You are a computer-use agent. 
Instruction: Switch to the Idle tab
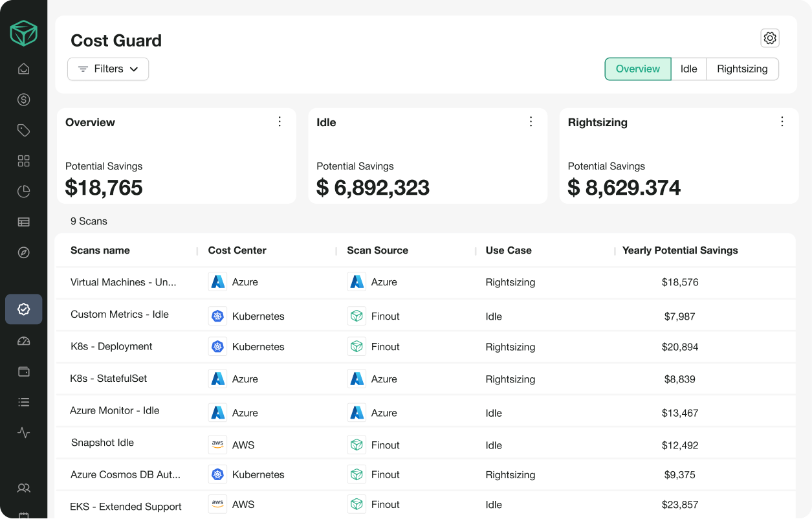[x=688, y=69]
